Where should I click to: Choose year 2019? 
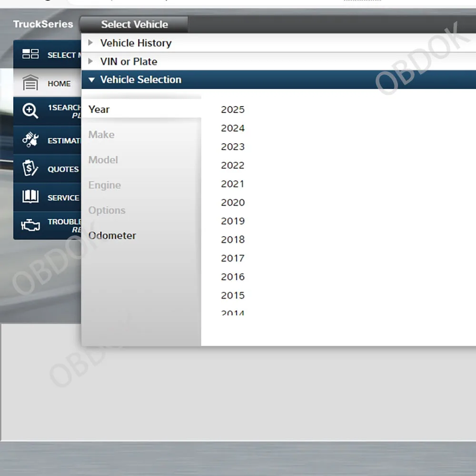[233, 221]
